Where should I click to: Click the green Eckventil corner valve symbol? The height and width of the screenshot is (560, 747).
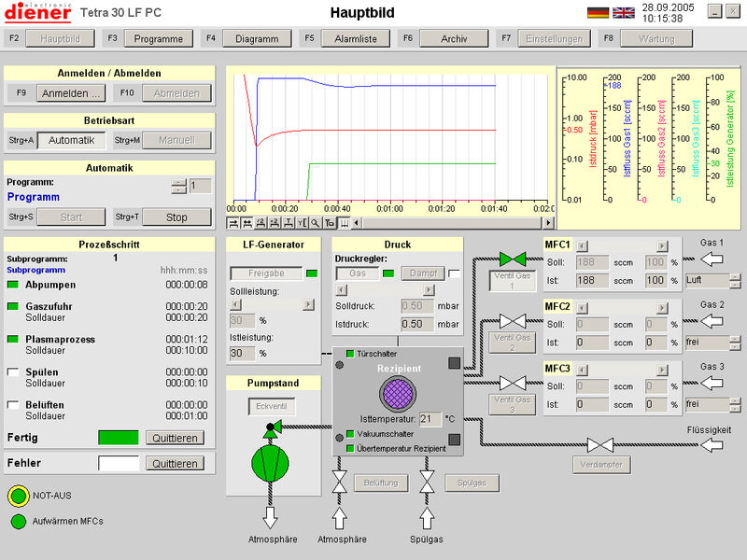pos(274,428)
